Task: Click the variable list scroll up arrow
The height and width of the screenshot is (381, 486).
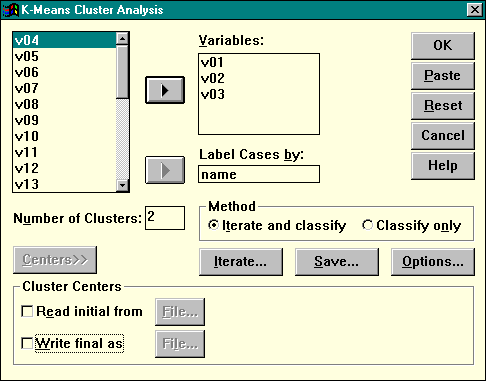Action: [x=122, y=39]
